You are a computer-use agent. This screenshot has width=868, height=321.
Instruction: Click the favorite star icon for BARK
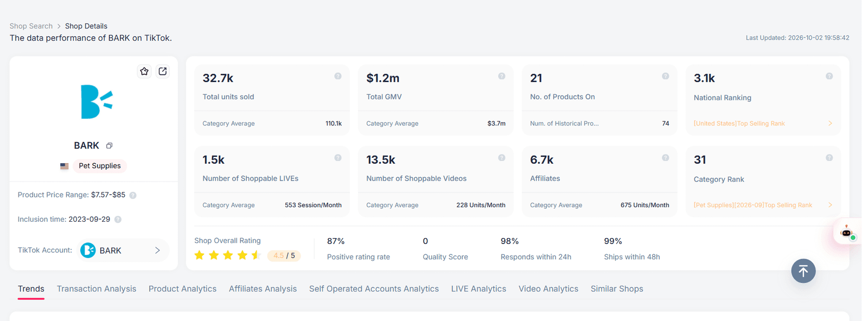pos(144,72)
